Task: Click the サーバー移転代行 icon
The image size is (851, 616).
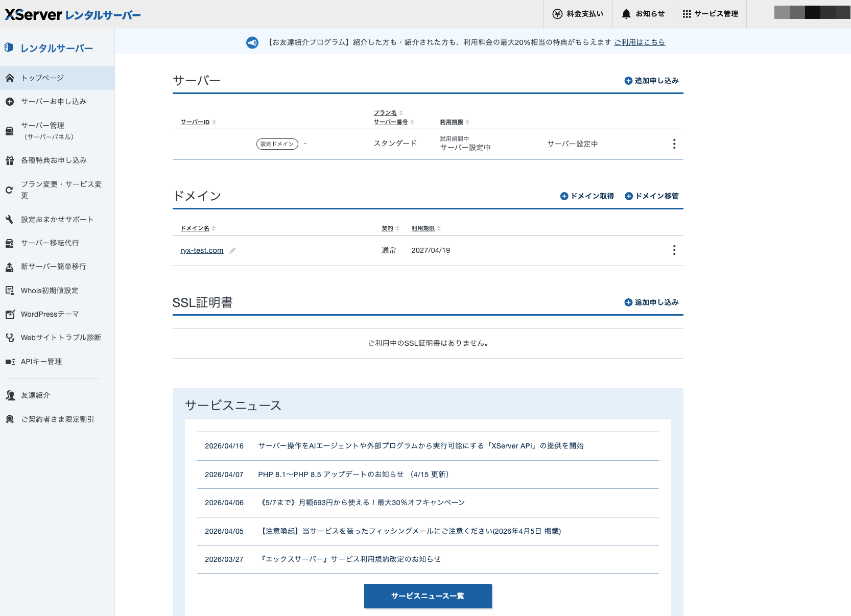Action: tap(9, 243)
